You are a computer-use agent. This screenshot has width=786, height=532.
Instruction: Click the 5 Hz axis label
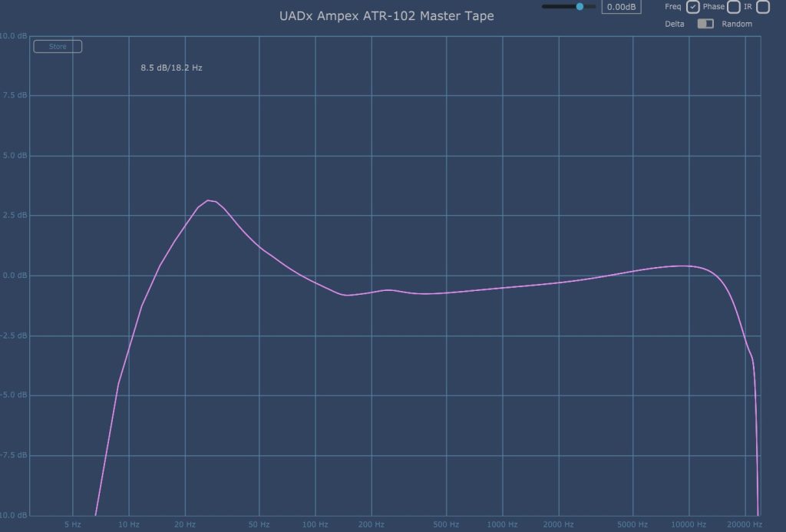point(73,525)
